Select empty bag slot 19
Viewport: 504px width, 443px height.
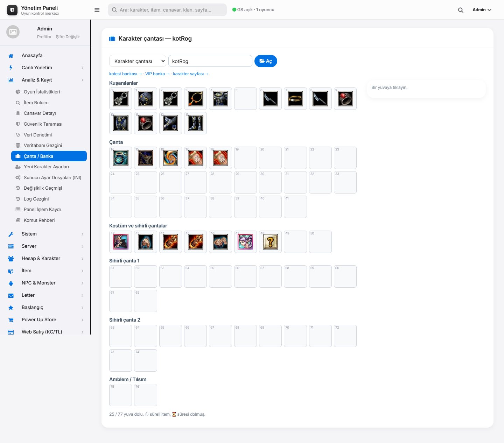coord(245,158)
